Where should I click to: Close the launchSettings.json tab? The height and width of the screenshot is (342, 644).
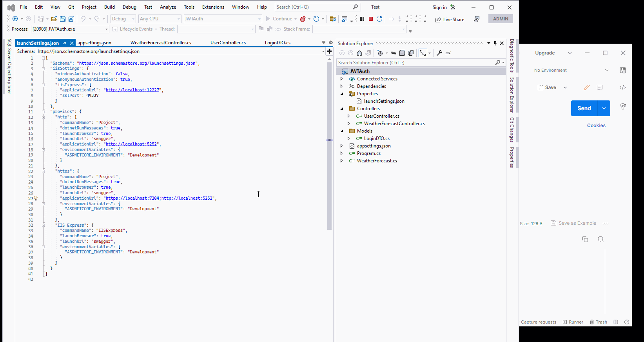click(x=72, y=43)
